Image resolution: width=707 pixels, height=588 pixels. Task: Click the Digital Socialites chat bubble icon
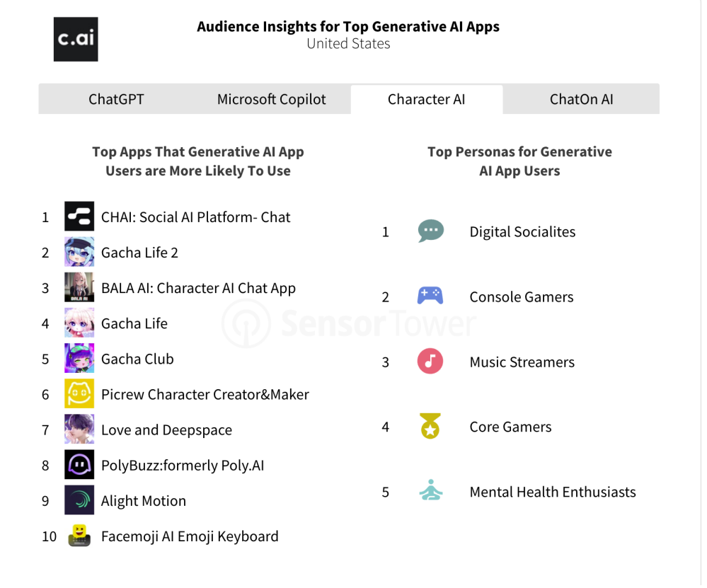pos(430,231)
